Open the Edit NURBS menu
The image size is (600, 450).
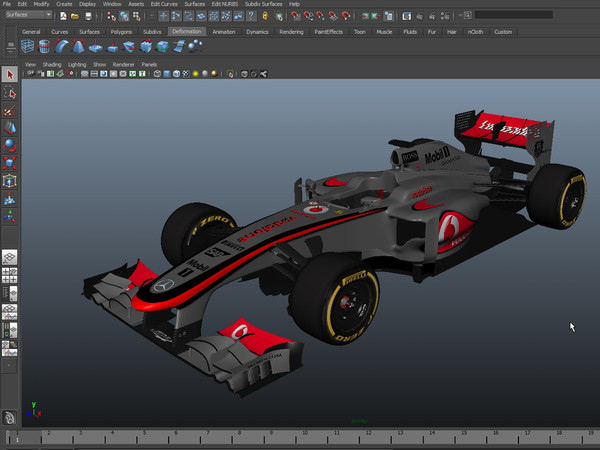click(225, 4)
